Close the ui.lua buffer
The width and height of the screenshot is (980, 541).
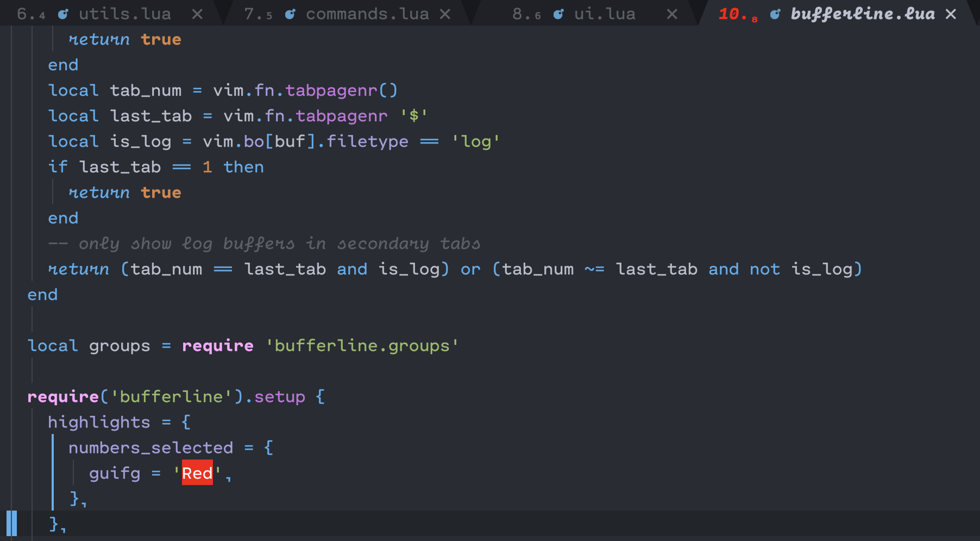tap(672, 14)
